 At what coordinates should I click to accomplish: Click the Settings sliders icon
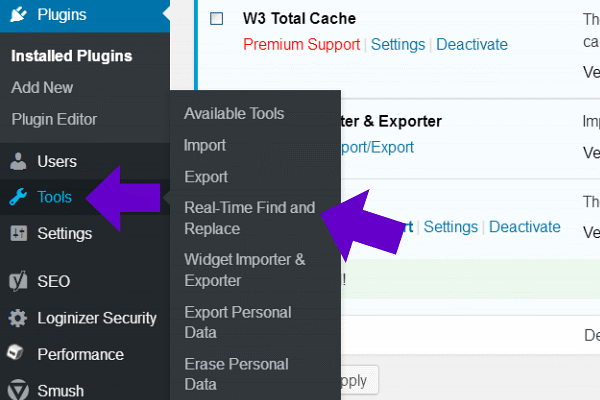tap(18, 233)
